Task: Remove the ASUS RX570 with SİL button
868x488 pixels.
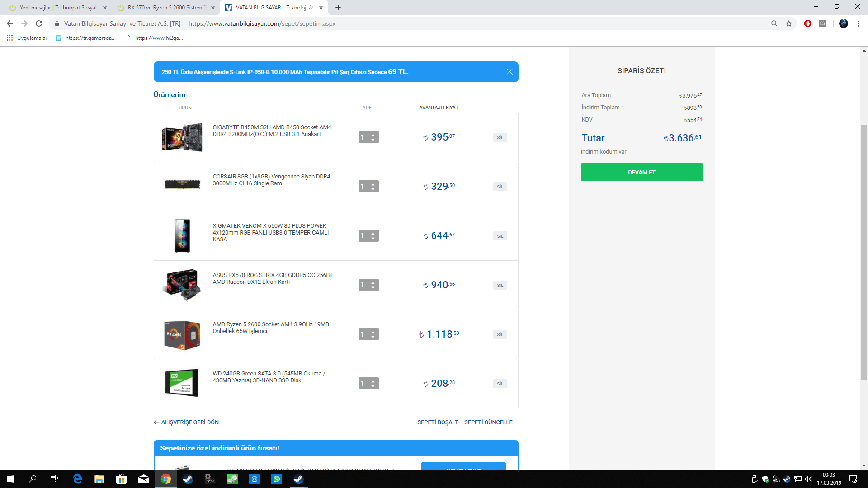Action: [x=500, y=285]
